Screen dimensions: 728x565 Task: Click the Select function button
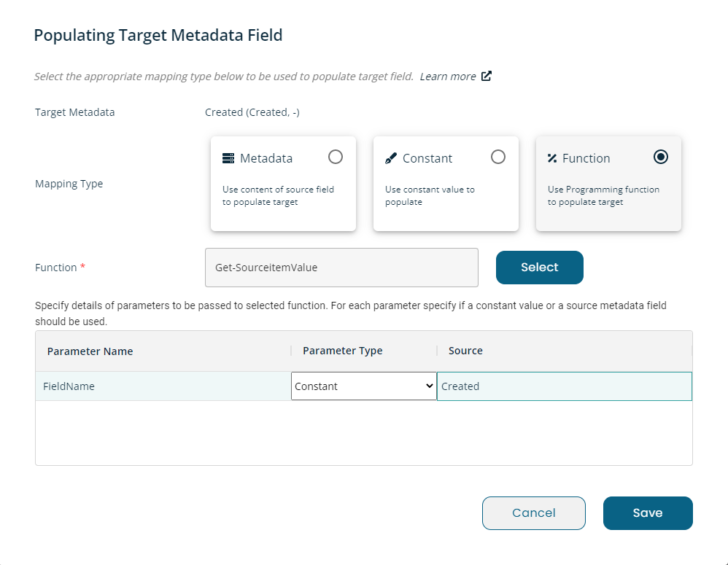540,268
